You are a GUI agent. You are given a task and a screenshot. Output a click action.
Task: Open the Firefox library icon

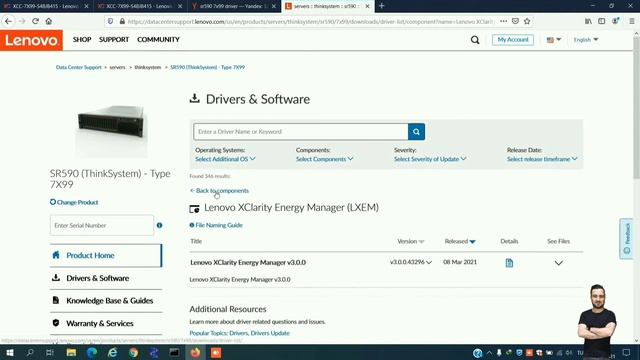tap(588, 21)
